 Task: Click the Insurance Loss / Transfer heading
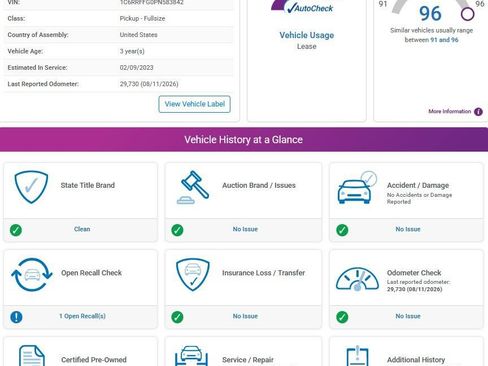(x=264, y=273)
